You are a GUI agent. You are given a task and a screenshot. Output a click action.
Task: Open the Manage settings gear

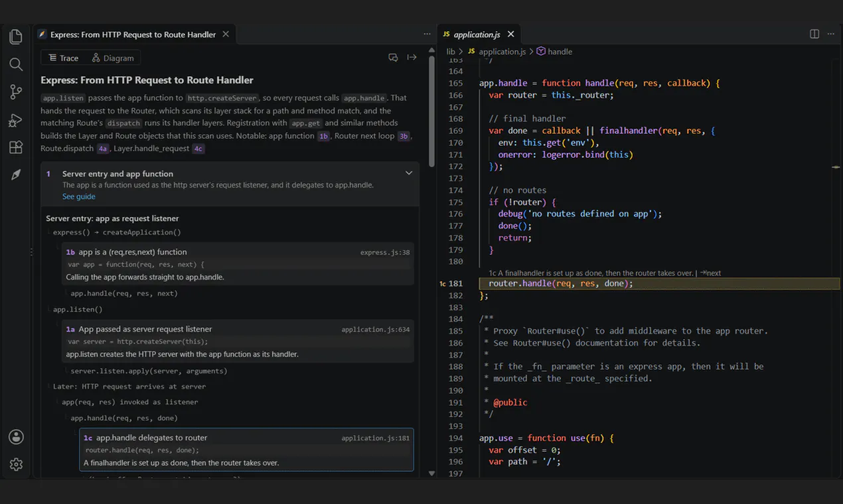pyautogui.click(x=16, y=465)
